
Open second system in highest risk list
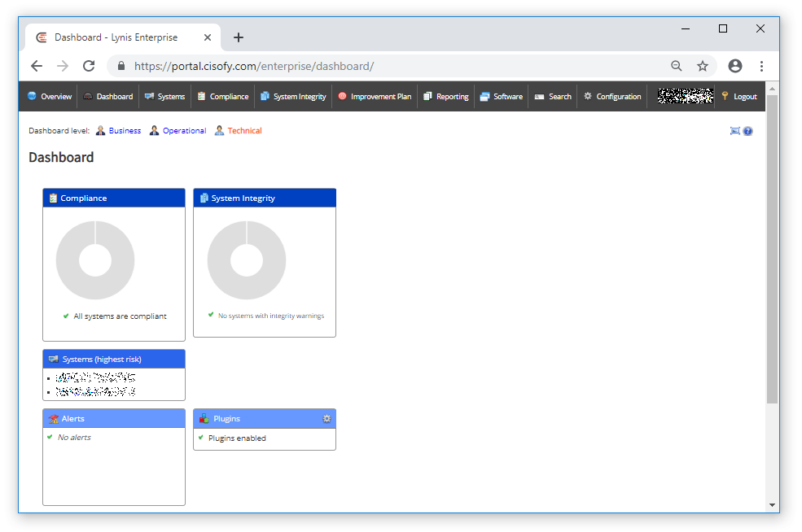tap(95, 391)
